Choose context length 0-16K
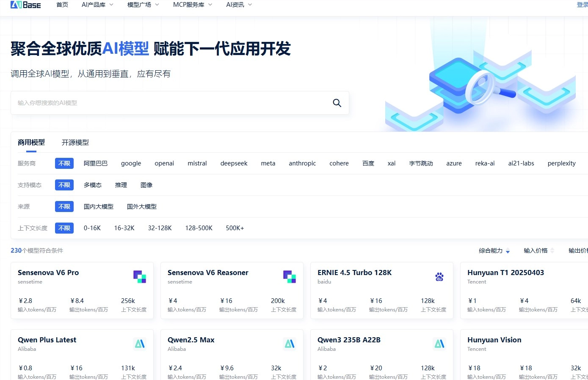588x380 pixels. click(92, 228)
